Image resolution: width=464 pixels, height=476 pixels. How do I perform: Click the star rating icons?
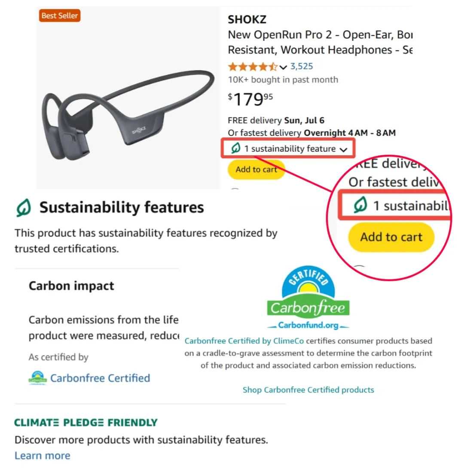click(253, 67)
